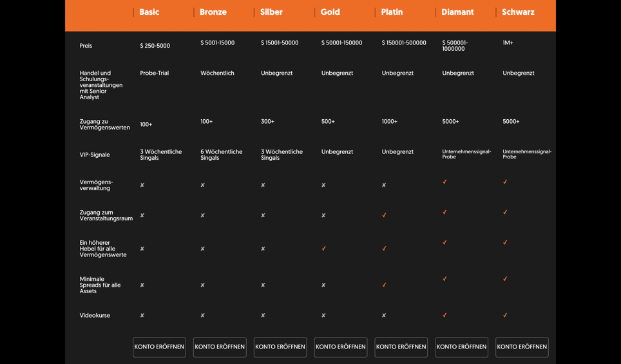Click Konto Eröffnen below the Schwarz column
This screenshot has height=364, width=621.
[x=522, y=347]
